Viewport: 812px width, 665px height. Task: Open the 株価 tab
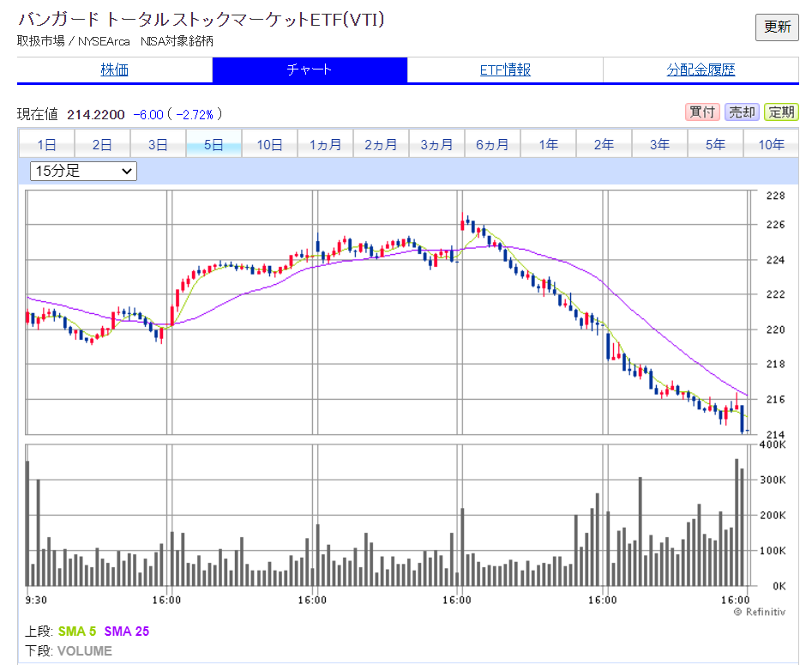click(x=114, y=70)
